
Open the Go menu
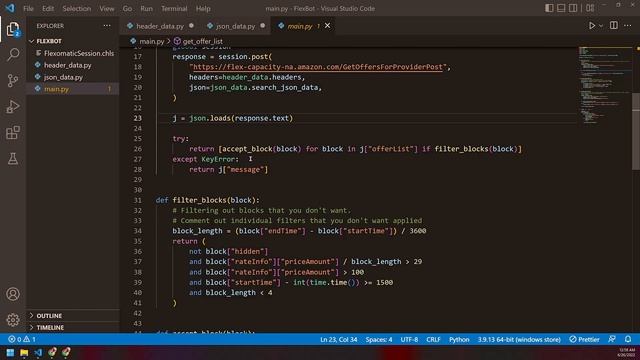[127, 8]
